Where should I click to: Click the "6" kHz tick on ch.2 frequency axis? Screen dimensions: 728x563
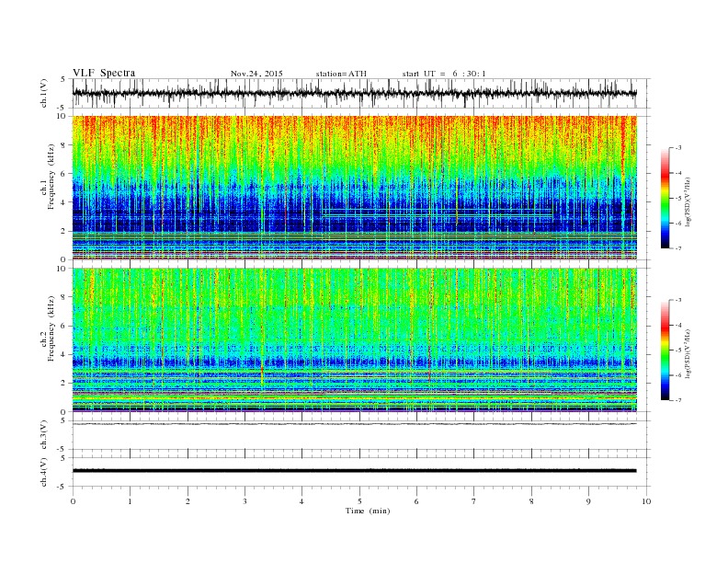point(64,326)
